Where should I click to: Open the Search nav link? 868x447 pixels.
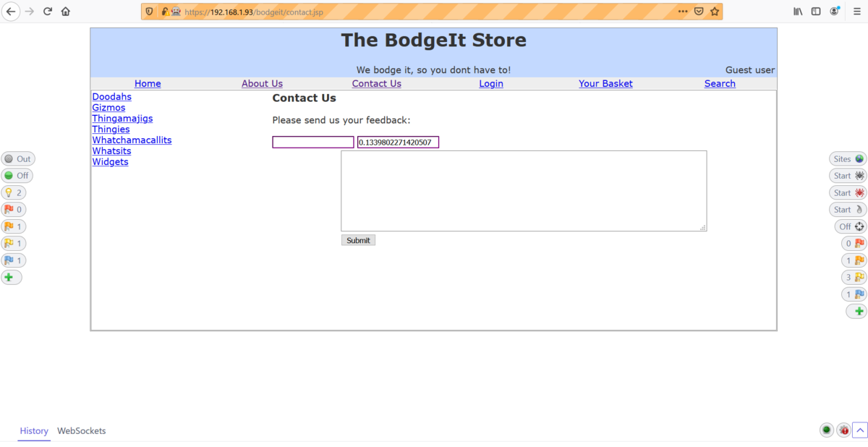coord(720,84)
